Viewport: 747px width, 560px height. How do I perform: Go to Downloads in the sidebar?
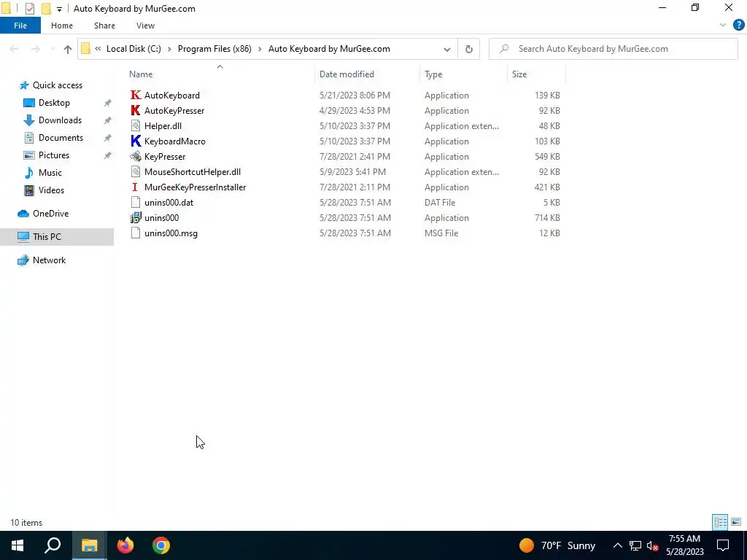pos(60,120)
